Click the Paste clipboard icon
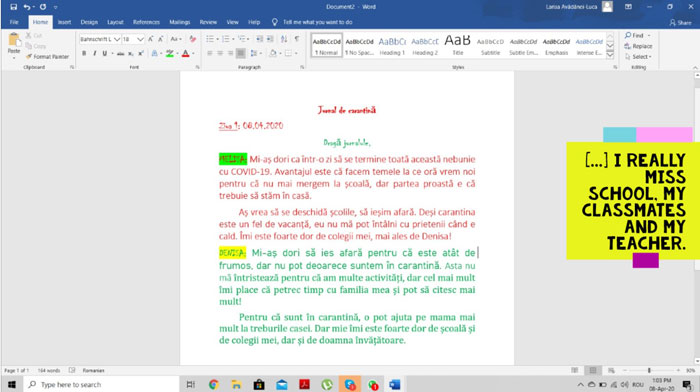 coord(14,40)
